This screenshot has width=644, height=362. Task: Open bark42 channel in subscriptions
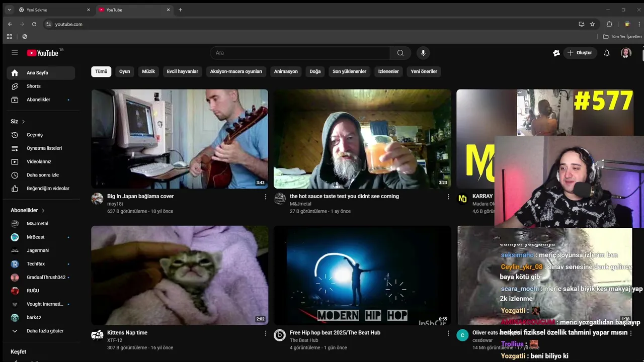pyautogui.click(x=41, y=318)
